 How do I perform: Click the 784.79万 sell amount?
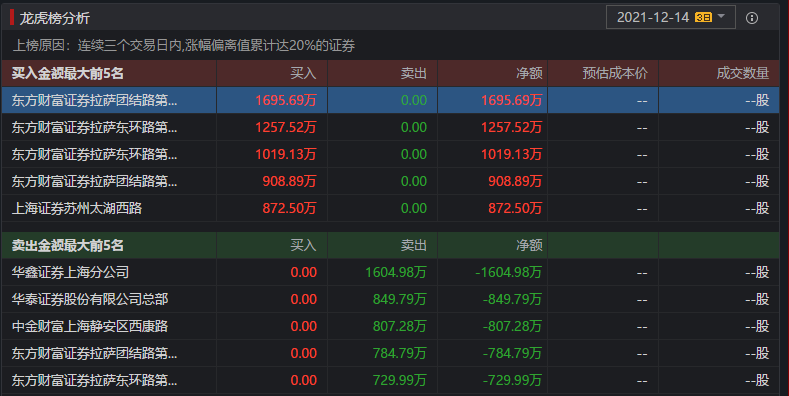point(400,354)
